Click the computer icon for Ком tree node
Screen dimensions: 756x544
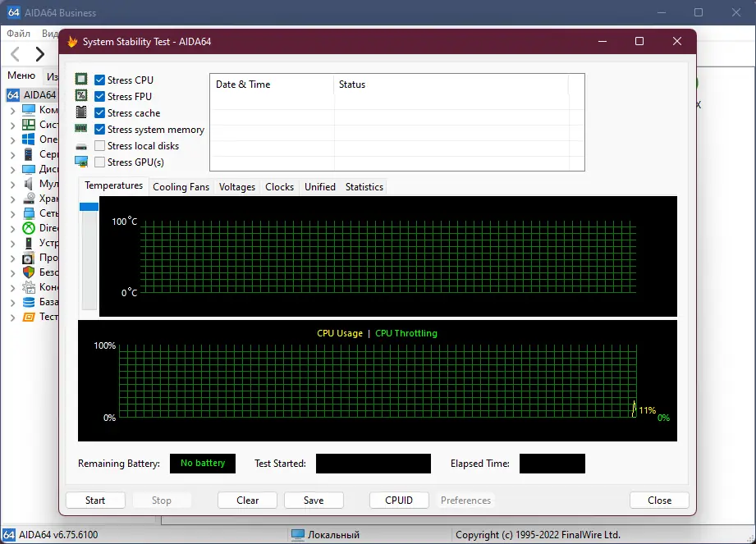pos(29,110)
